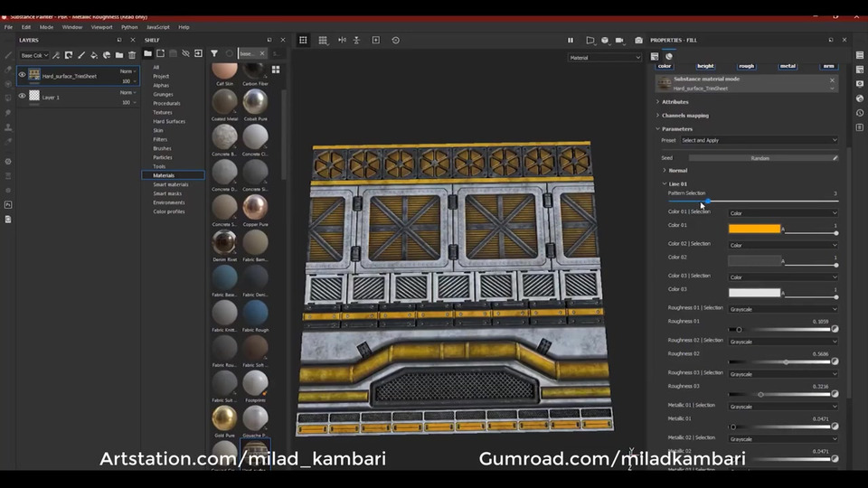The image size is (868, 488).
Task: Click the globe shader settings icon in right sidebar
Action: (859, 99)
